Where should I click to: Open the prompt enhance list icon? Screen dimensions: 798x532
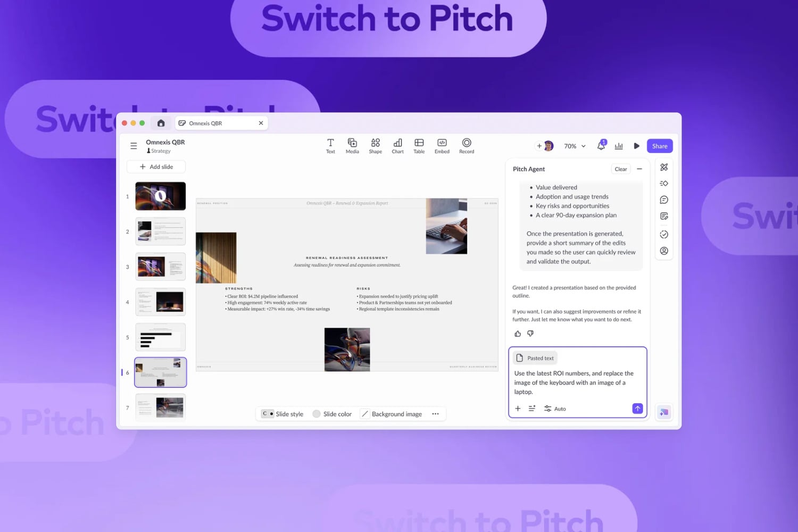point(532,409)
